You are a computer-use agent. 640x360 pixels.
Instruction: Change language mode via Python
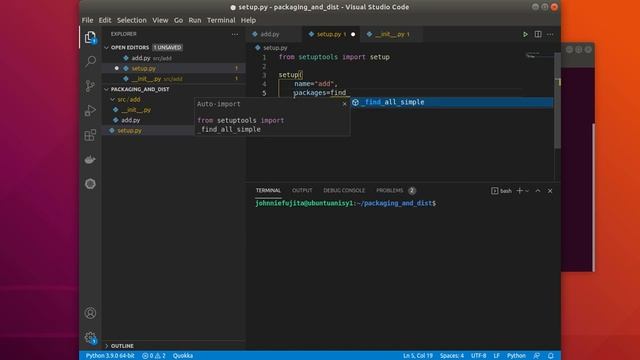point(516,356)
